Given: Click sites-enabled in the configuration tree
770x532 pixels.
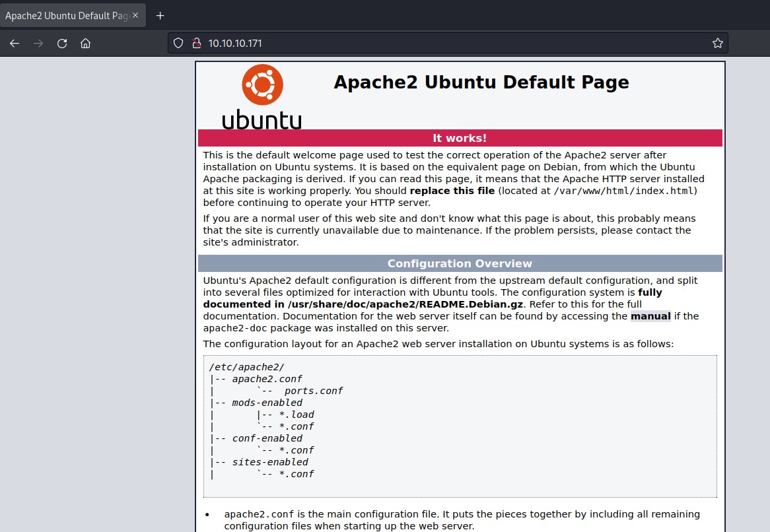Looking at the screenshot, I should (270, 462).
